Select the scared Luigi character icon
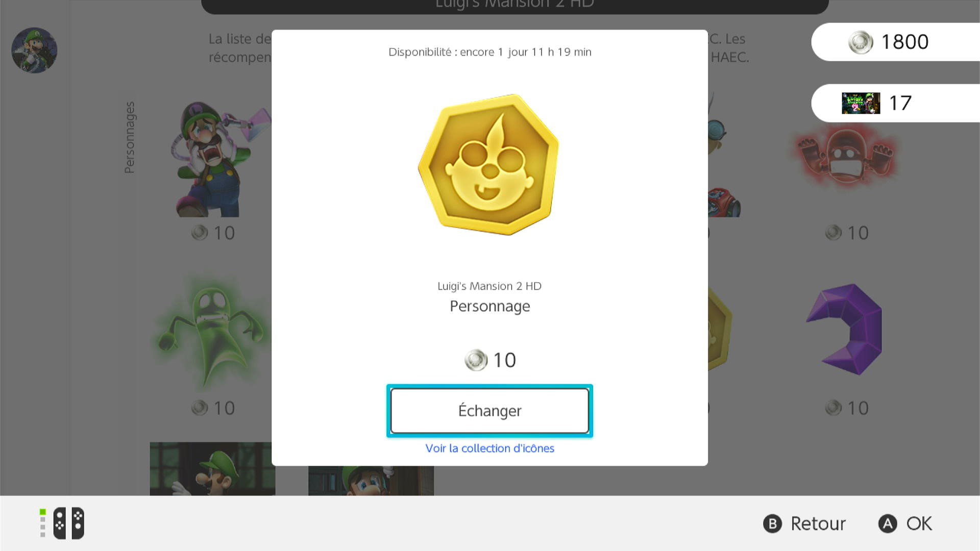This screenshot has width=980, height=551. pos(220,158)
